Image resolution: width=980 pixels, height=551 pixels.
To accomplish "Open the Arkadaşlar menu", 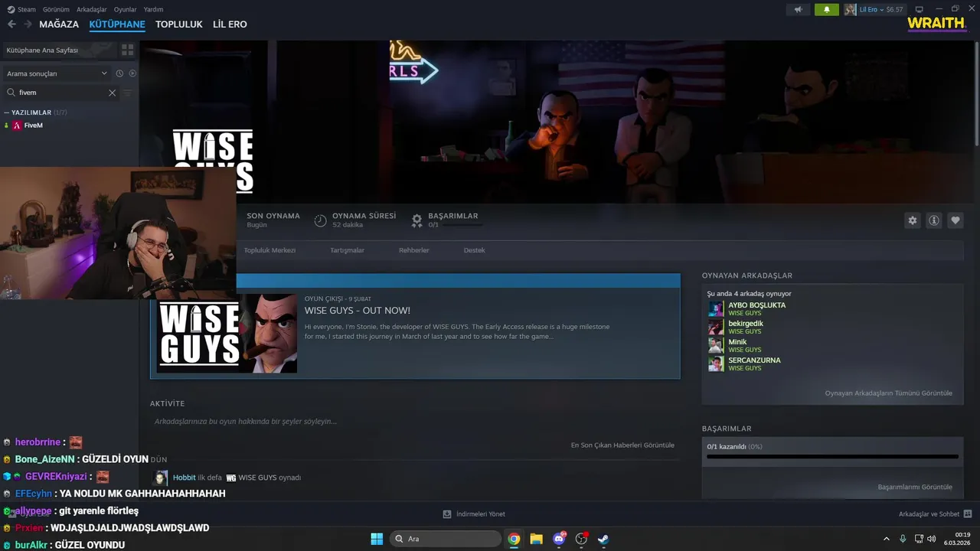I will [x=92, y=9].
